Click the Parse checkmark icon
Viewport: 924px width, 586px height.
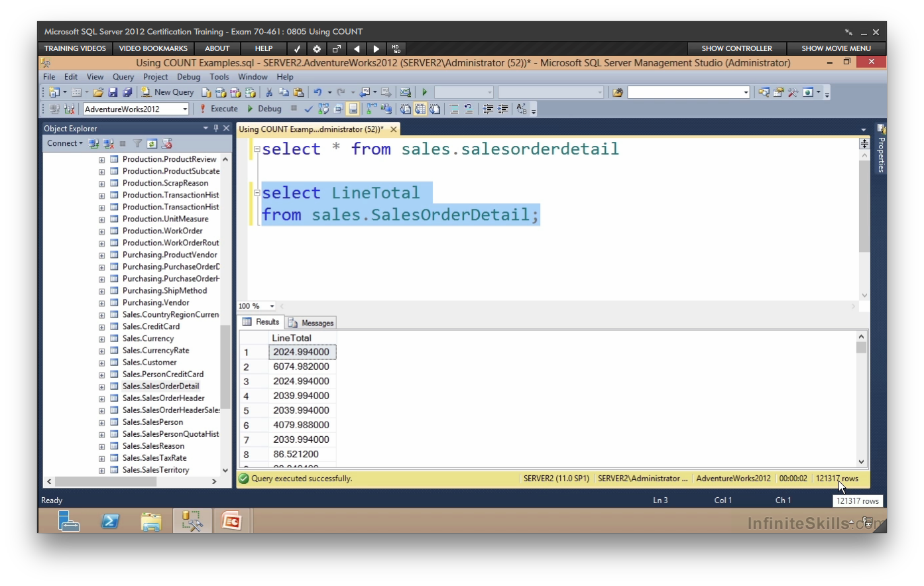308,109
